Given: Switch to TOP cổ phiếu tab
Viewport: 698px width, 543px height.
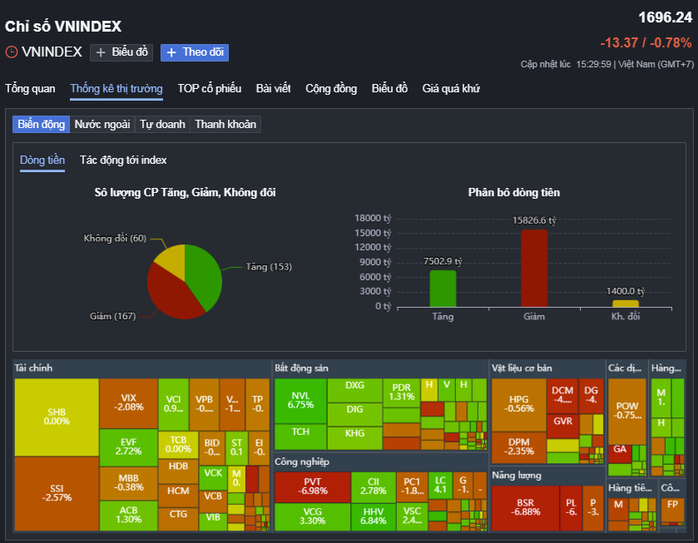Looking at the screenshot, I should [x=209, y=88].
